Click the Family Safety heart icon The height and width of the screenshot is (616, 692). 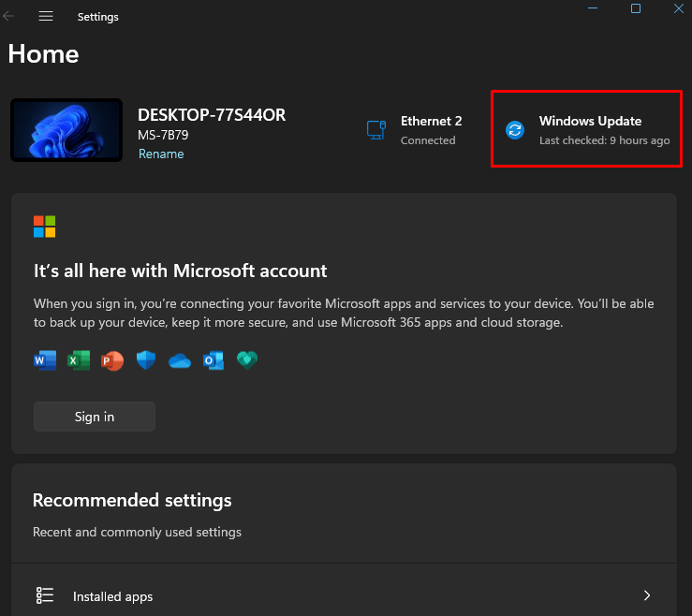tap(247, 360)
